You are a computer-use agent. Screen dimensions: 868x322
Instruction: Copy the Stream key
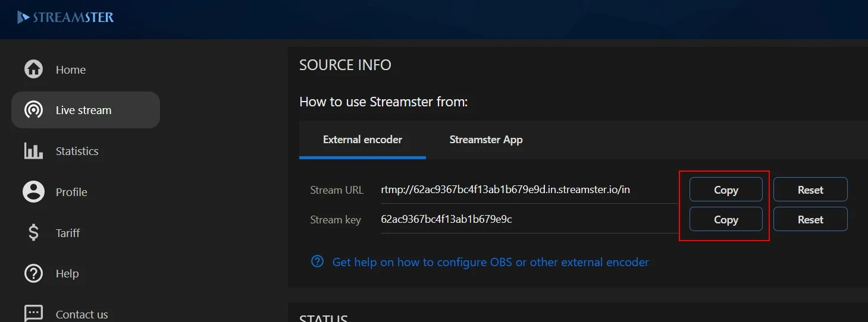click(726, 219)
